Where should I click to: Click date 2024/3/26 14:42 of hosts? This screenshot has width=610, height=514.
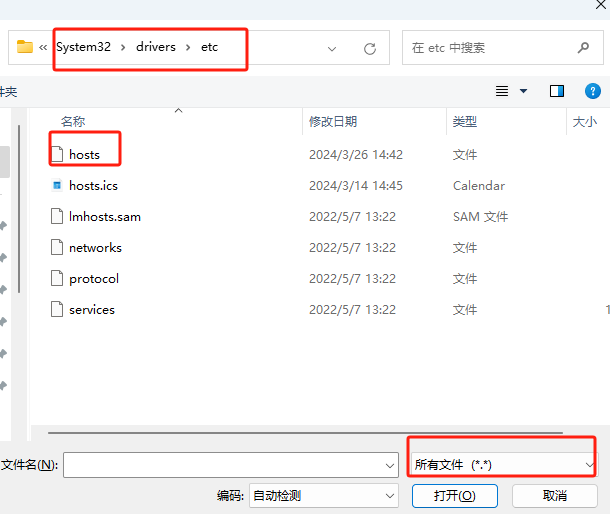356,154
